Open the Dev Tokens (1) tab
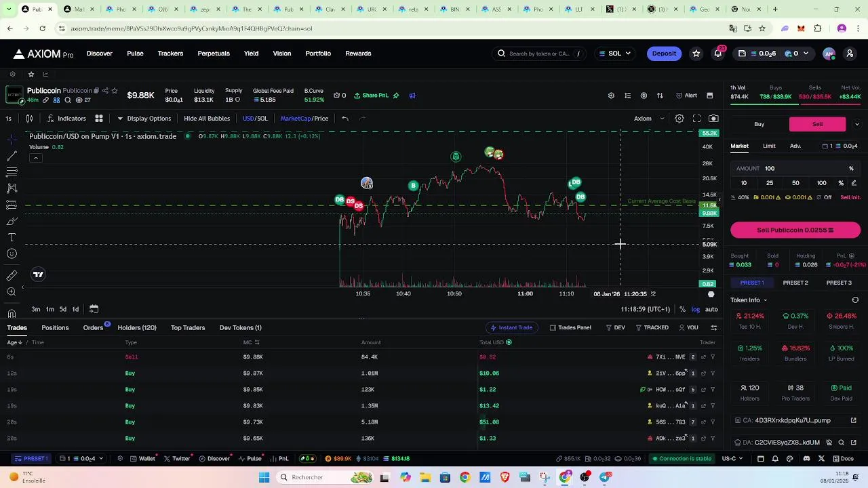 [240, 327]
